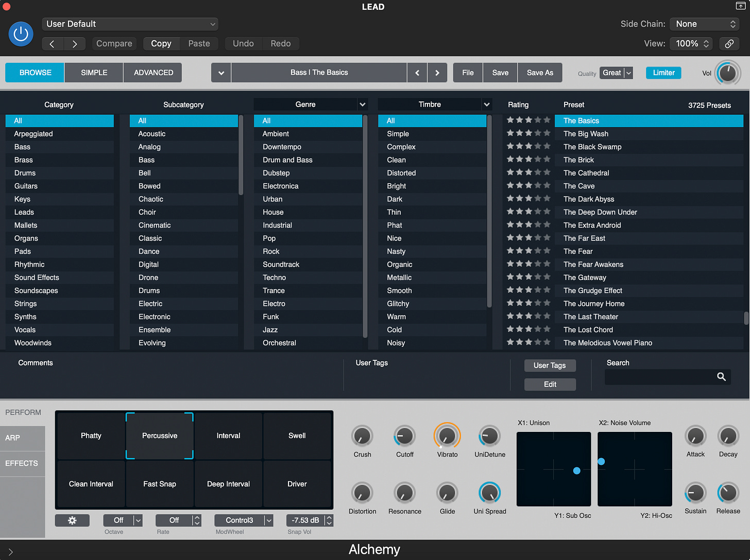Click the Attack knob
Viewport: 750px width, 560px height.
(695, 436)
